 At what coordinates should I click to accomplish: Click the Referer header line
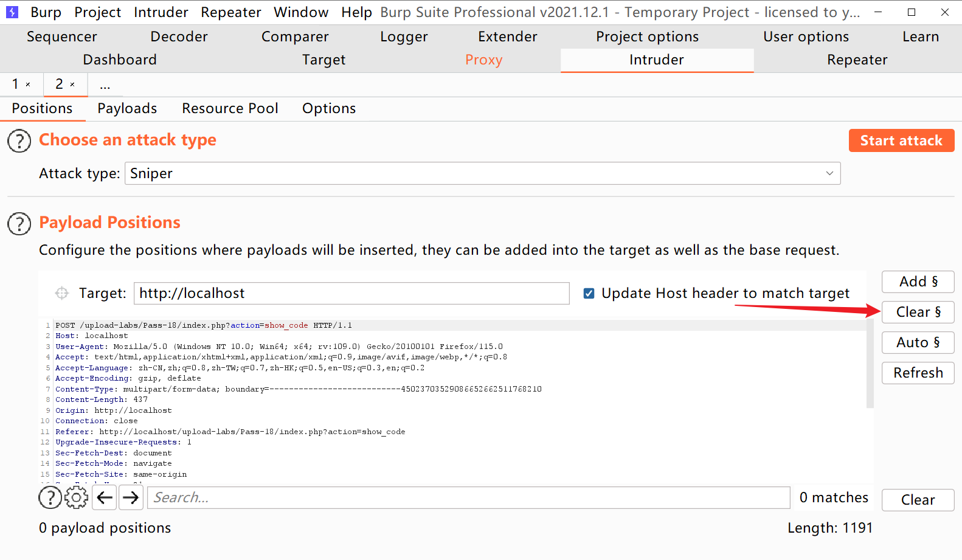(x=230, y=432)
